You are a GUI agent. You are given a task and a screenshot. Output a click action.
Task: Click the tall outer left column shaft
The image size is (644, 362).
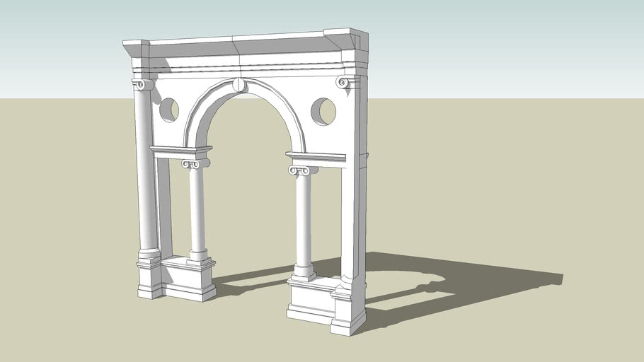pos(146,170)
